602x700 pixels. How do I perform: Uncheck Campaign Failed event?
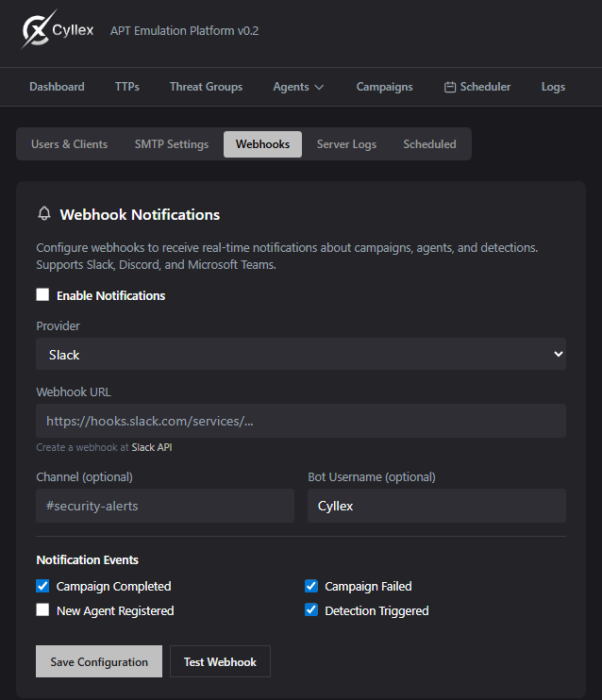click(311, 586)
